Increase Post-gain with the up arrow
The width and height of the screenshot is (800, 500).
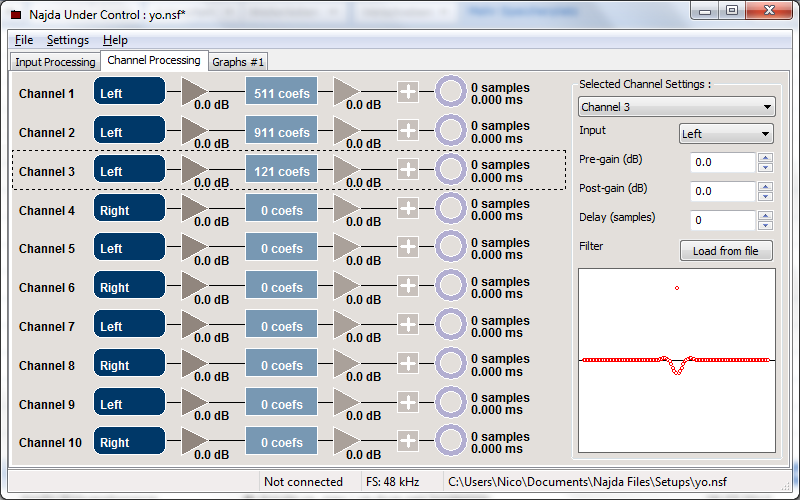coord(765,186)
